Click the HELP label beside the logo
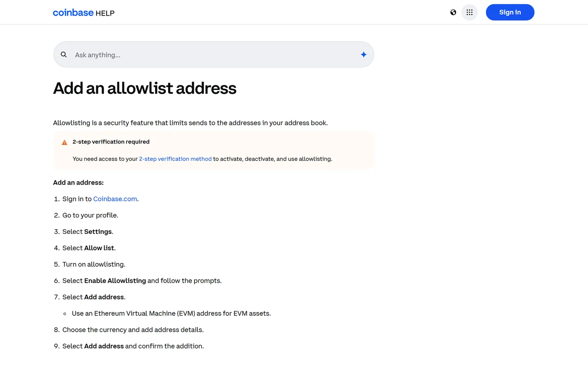Image resolution: width=588 pixels, height=368 pixels. (105, 13)
